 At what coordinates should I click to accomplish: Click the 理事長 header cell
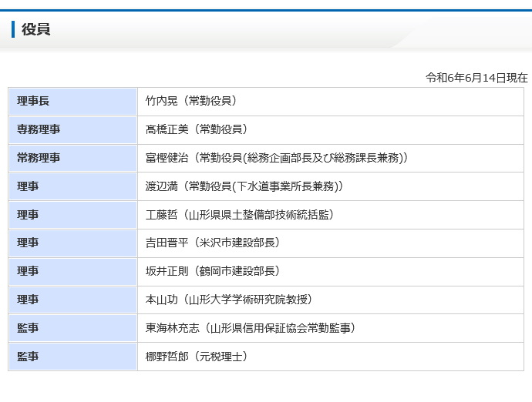(73, 102)
